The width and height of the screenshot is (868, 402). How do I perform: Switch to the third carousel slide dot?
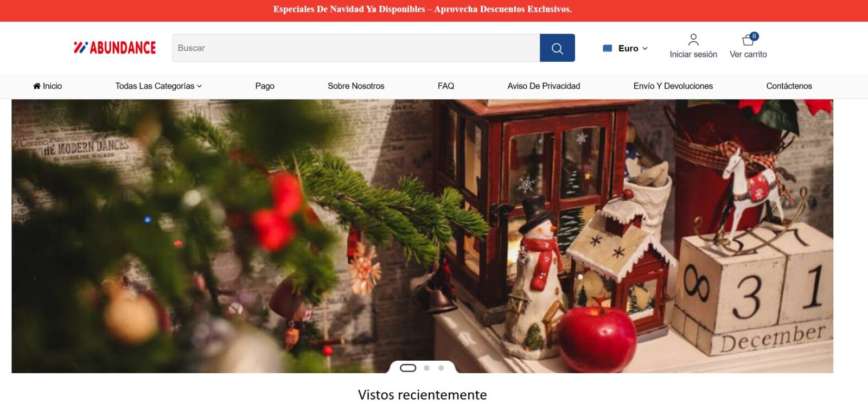point(441,368)
